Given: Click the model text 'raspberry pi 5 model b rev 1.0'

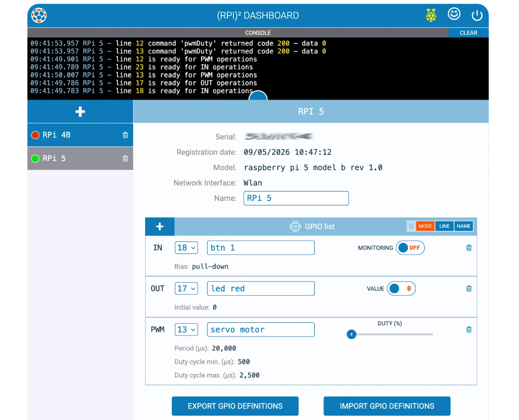Looking at the screenshot, I should [x=313, y=168].
